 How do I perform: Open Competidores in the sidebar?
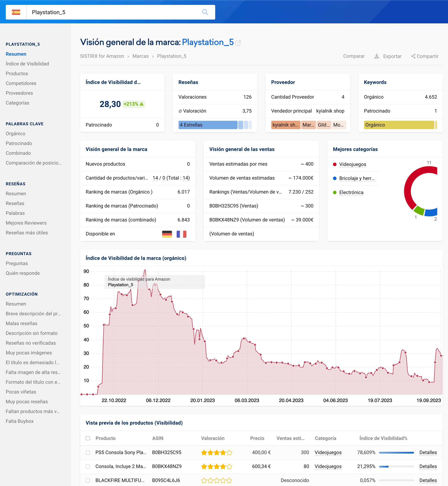(21, 83)
